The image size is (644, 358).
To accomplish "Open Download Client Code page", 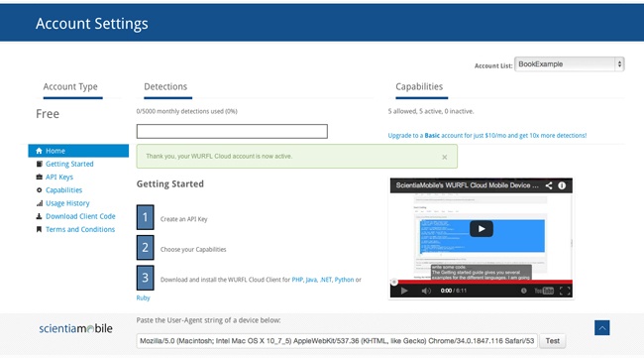I will coord(80,216).
